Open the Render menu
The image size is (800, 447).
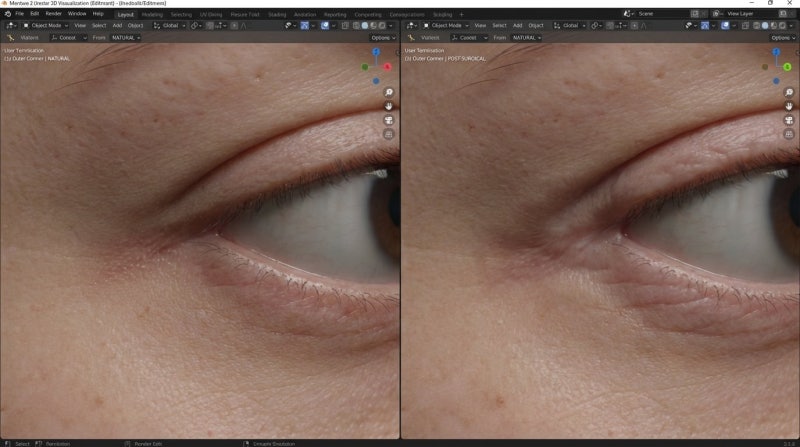[x=54, y=14]
